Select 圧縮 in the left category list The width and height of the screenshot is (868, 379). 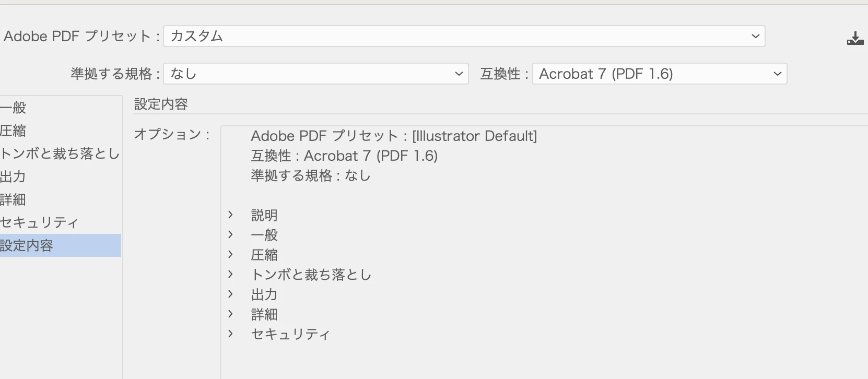click(x=61, y=131)
